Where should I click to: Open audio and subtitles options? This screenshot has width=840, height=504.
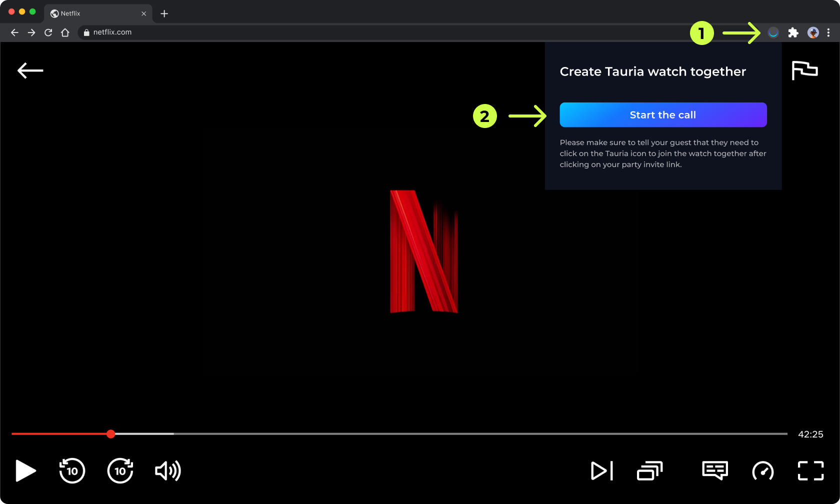tap(715, 470)
